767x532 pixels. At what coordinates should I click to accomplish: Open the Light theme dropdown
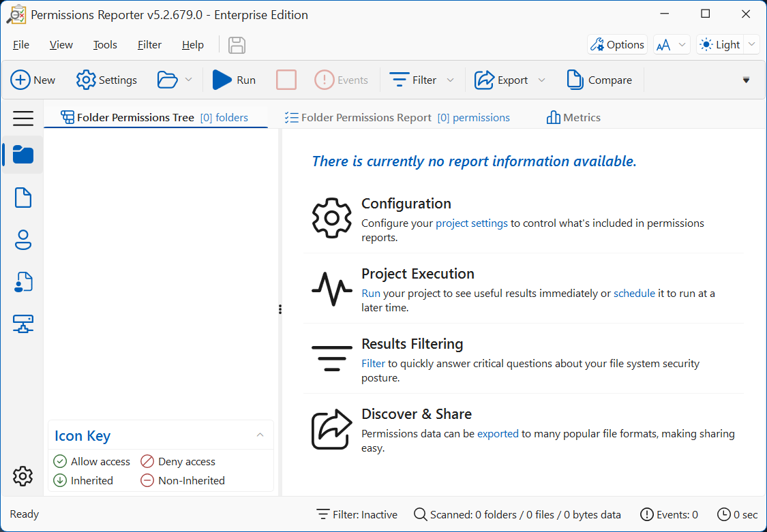point(751,45)
